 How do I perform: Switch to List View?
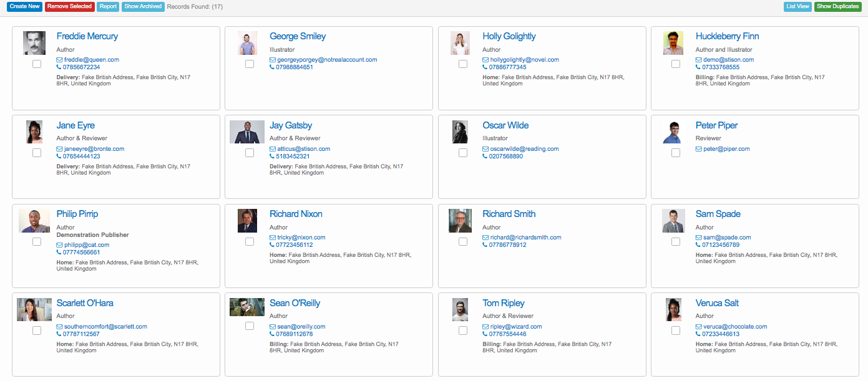click(797, 7)
